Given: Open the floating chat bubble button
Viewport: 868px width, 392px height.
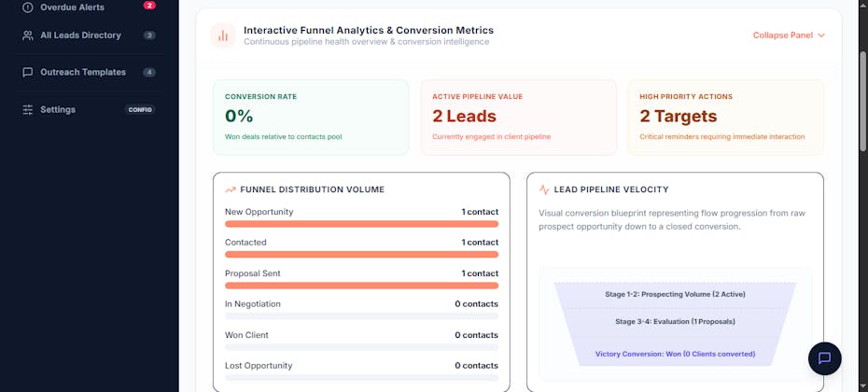Looking at the screenshot, I should (824, 358).
